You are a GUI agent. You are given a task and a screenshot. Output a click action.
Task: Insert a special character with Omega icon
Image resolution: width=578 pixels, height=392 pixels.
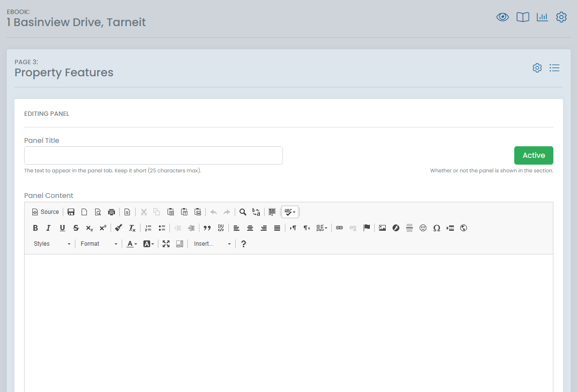point(437,228)
